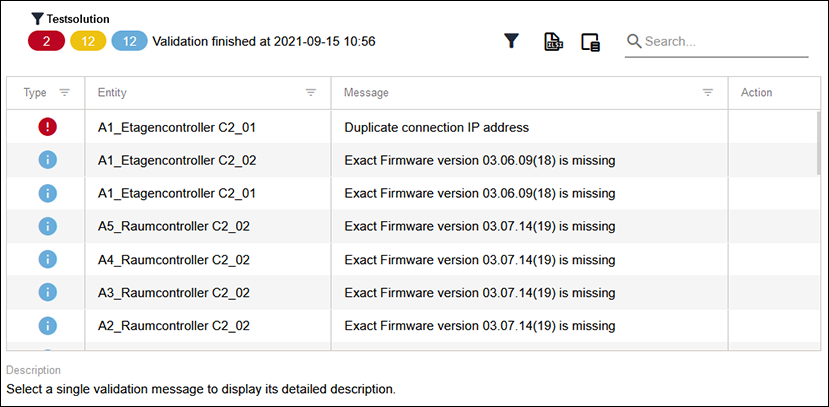Export validation results to XLSX file
Screen dimensions: 829x407
click(553, 42)
